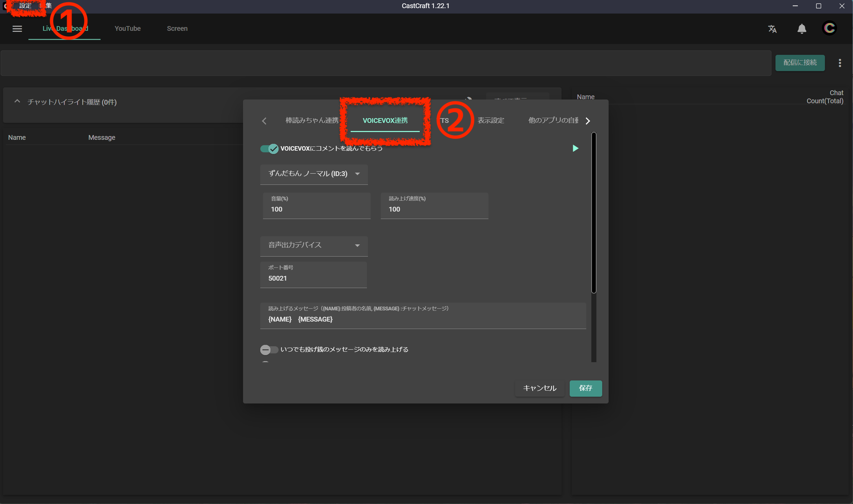Click the ポート番号 input field
The width and height of the screenshot is (853, 504).
coord(313,278)
